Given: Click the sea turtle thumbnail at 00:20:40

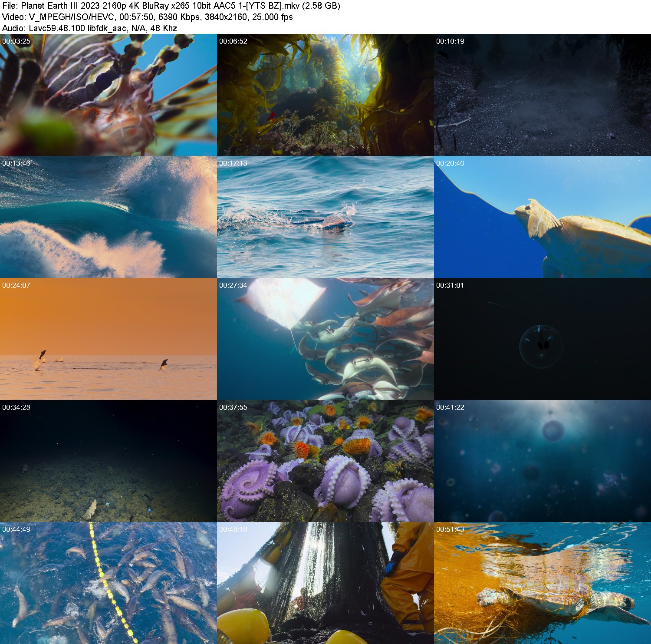Looking at the screenshot, I should (x=542, y=217).
